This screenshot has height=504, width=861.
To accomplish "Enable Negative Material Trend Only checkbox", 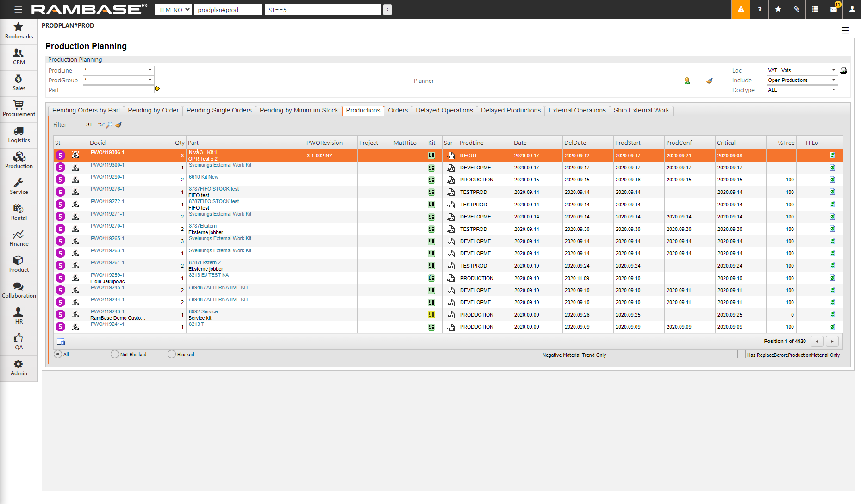I will tap(537, 355).
